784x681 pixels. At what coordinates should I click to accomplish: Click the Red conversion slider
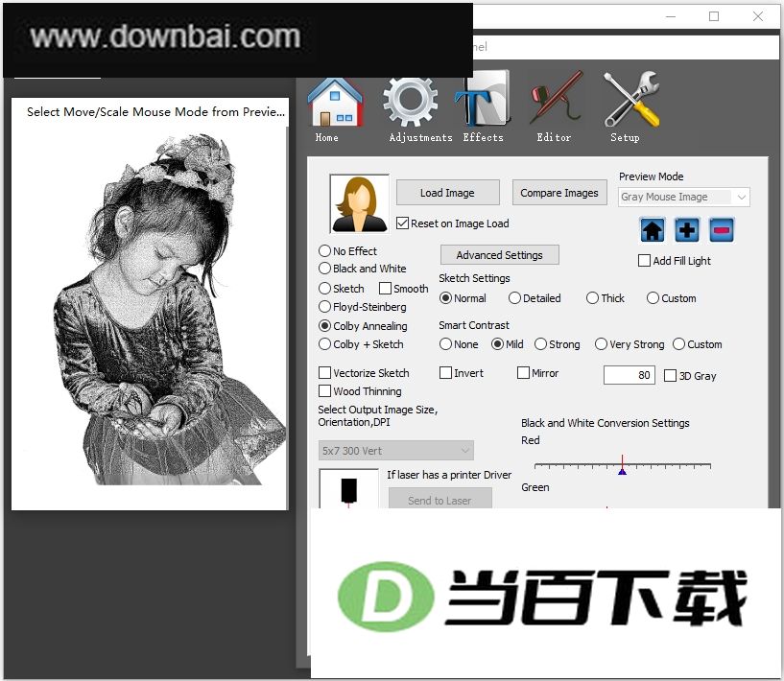click(623, 465)
